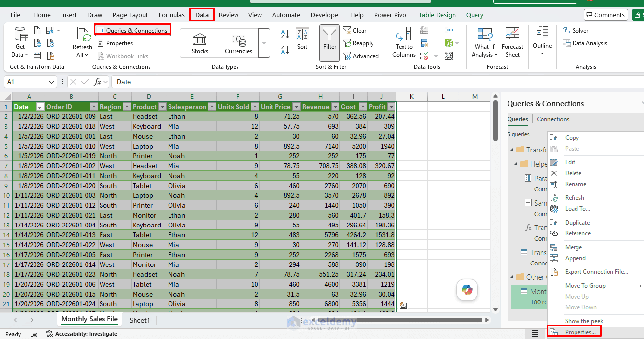Select the Monthly Sales File sheet tab
The width and height of the screenshot is (644, 339).
pyautogui.click(x=89, y=319)
